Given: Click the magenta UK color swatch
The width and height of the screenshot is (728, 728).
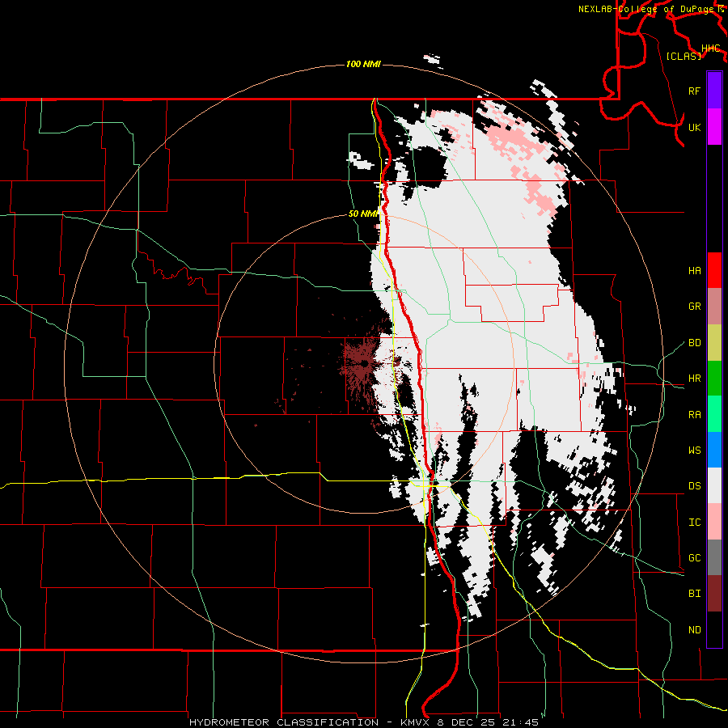Looking at the screenshot, I should click(x=714, y=127).
